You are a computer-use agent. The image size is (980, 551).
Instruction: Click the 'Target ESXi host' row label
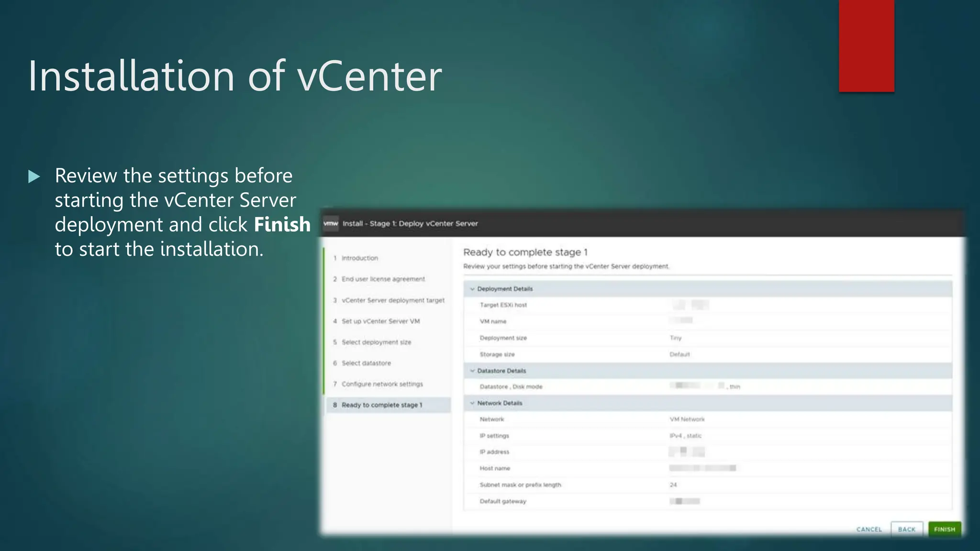tap(503, 305)
